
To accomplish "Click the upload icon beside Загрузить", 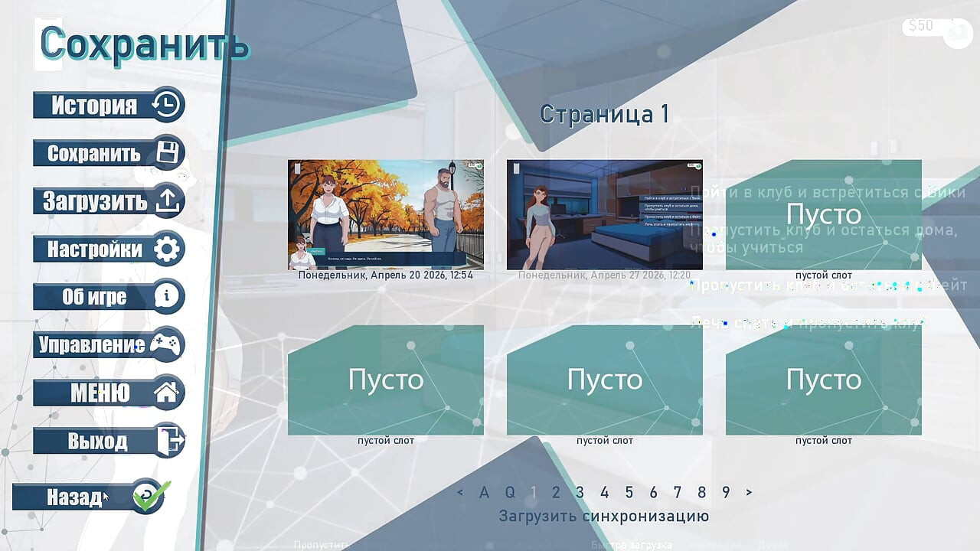I will pyautogui.click(x=166, y=201).
